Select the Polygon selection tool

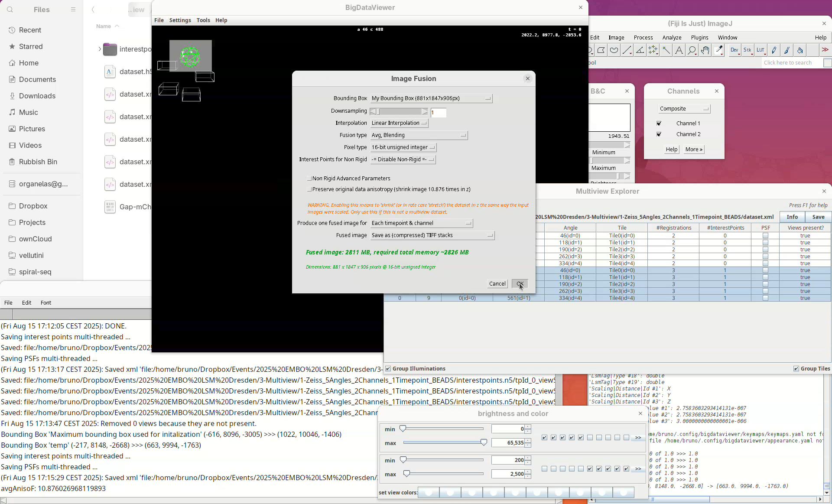(x=601, y=50)
